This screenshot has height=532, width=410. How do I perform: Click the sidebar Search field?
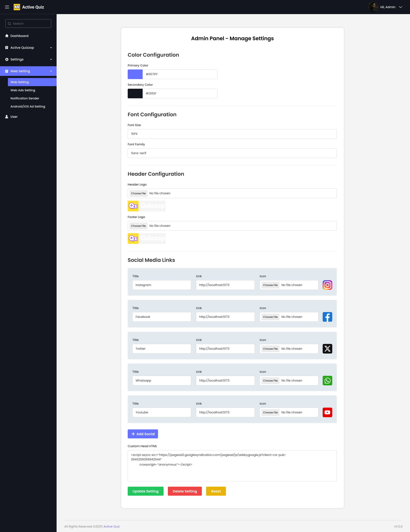[x=28, y=24]
